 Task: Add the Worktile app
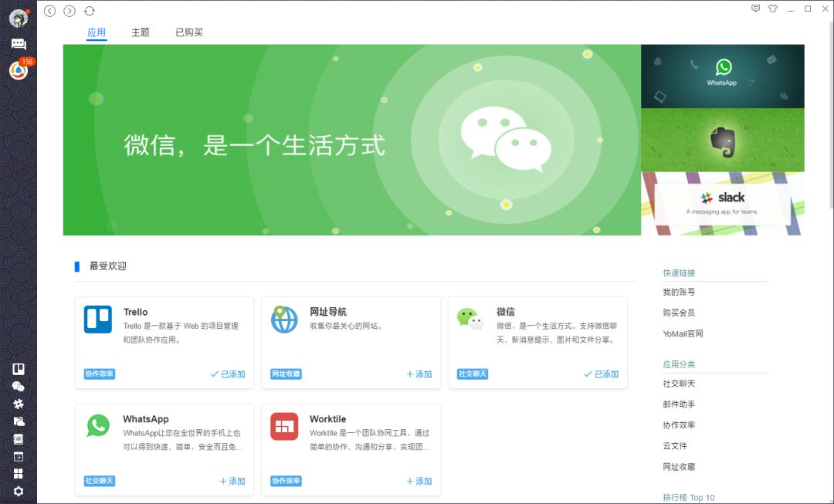tap(419, 481)
